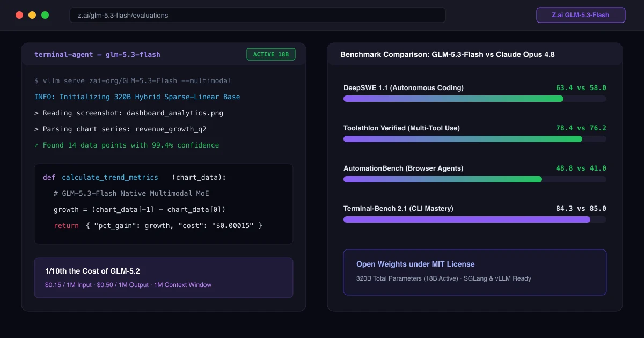Click the vllm serve command line
Screen dimensions: 644x338
pyautogui.click(x=133, y=81)
